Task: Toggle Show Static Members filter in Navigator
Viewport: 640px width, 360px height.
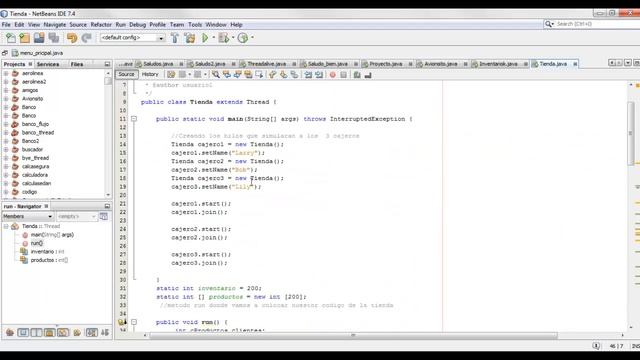Action: [x=36, y=333]
